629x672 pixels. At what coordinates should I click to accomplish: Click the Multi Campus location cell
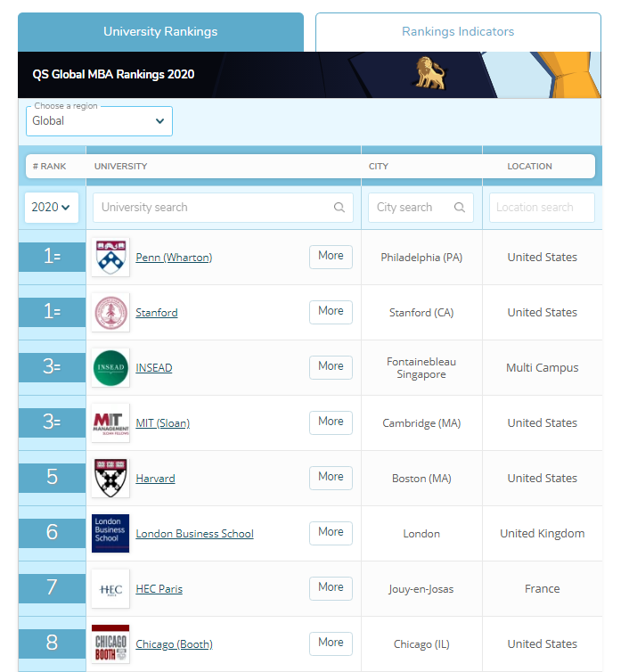(x=542, y=368)
